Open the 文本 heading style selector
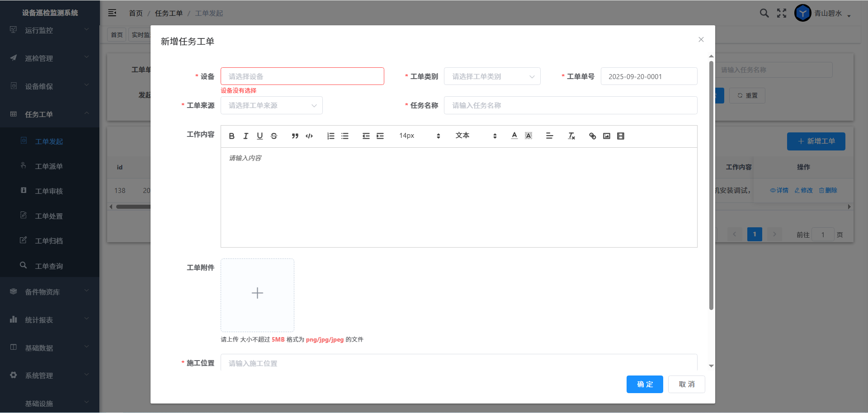The image size is (868, 413). coord(476,136)
